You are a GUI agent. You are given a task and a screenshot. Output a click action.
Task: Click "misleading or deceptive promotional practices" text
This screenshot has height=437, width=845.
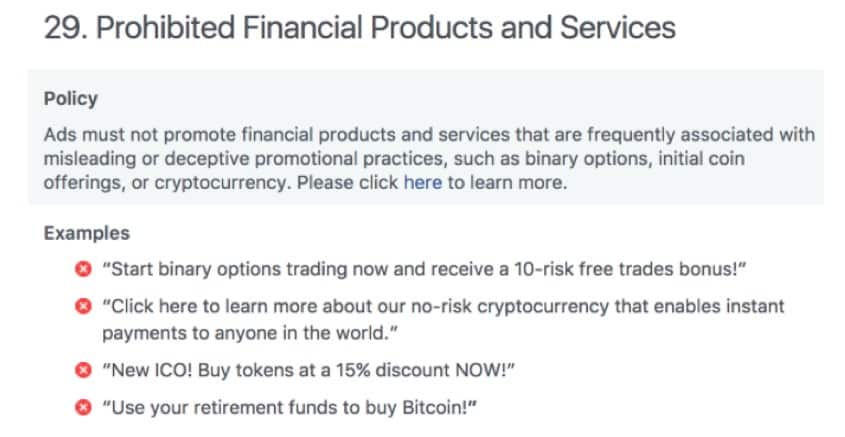pyautogui.click(x=230, y=159)
